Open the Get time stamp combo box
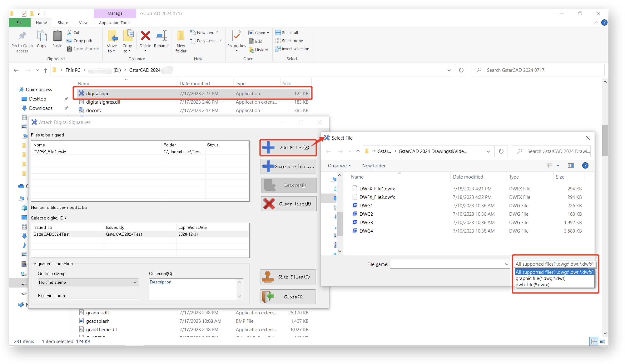Screen dimensions: 625x364 pyautogui.click(x=88, y=282)
